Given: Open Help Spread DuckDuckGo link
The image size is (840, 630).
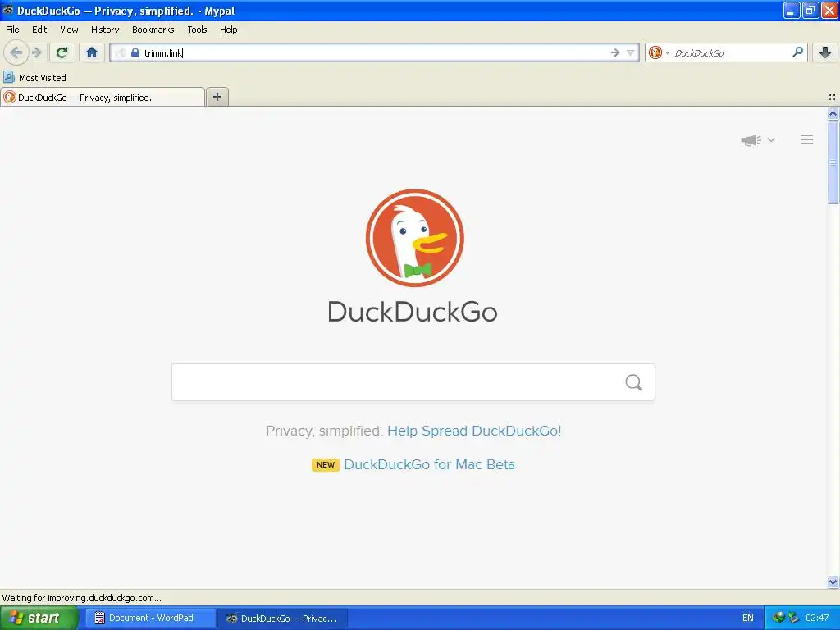Looking at the screenshot, I should 474,431.
